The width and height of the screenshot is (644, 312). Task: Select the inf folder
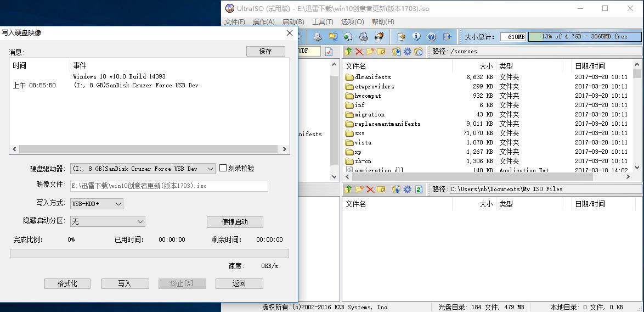[355, 105]
